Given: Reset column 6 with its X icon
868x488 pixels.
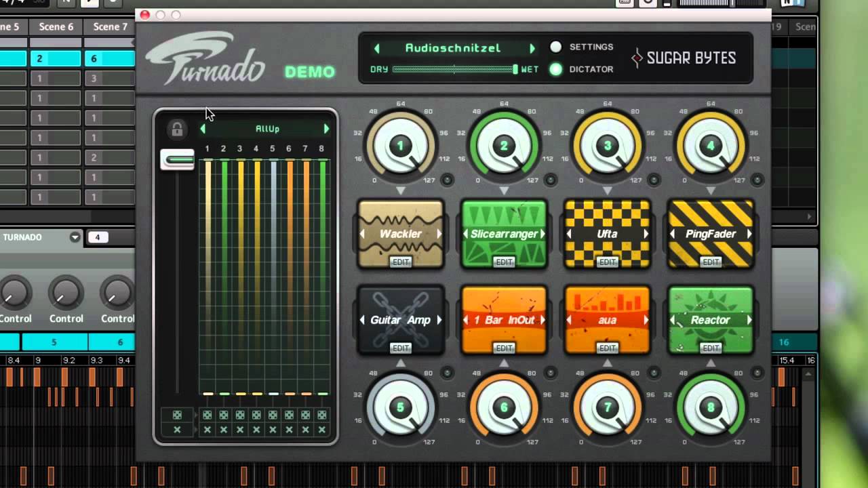Looking at the screenshot, I should pyautogui.click(x=290, y=430).
